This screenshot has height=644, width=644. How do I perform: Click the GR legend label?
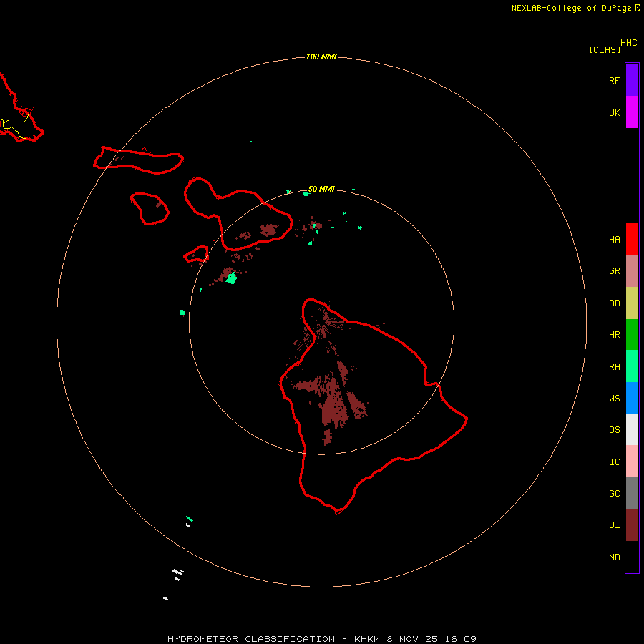614,271
